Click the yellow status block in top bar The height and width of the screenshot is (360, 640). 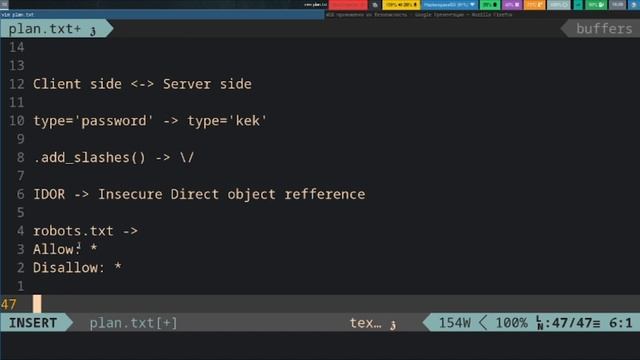(401, 5)
